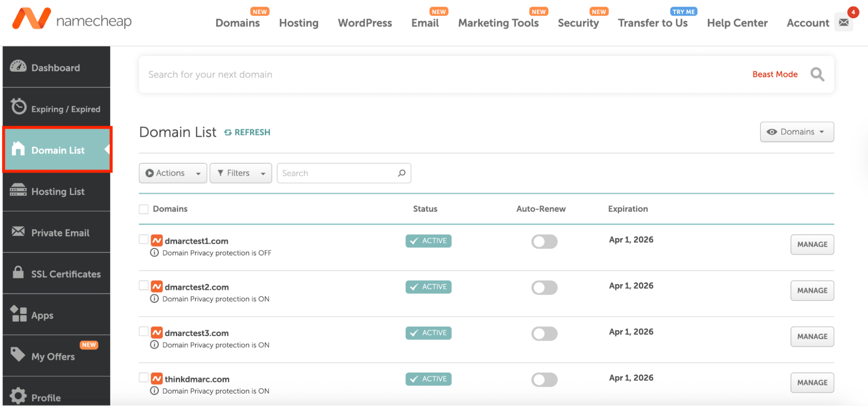Click the namecheap logo icon
This screenshot has width=868, height=406.
pos(31,19)
